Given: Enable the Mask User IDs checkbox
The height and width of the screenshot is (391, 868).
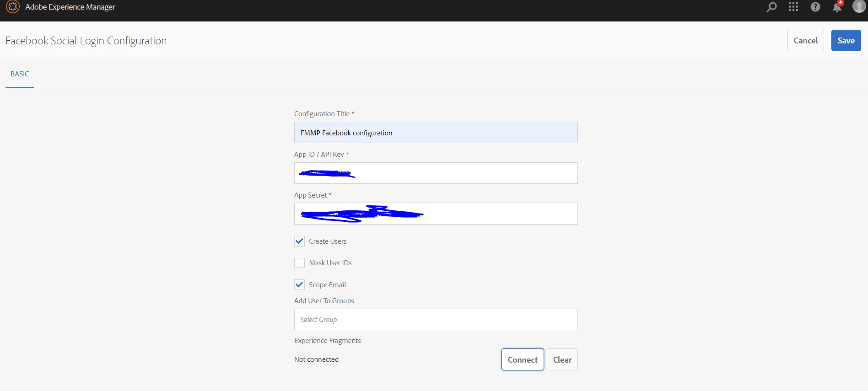Looking at the screenshot, I should [x=299, y=263].
